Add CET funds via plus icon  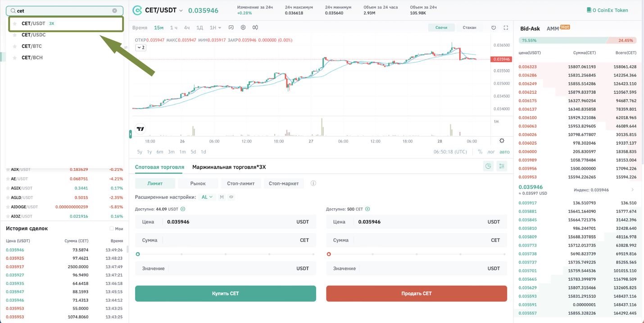(x=367, y=209)
